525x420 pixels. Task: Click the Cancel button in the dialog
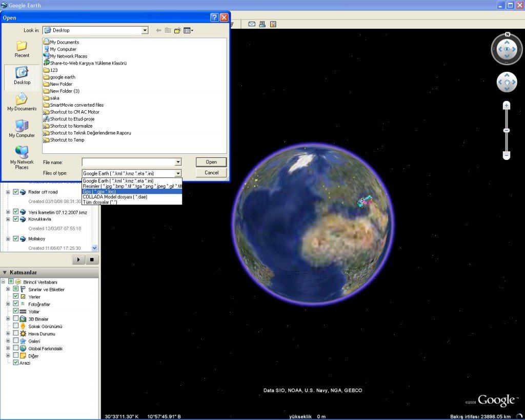coord(211,173)
